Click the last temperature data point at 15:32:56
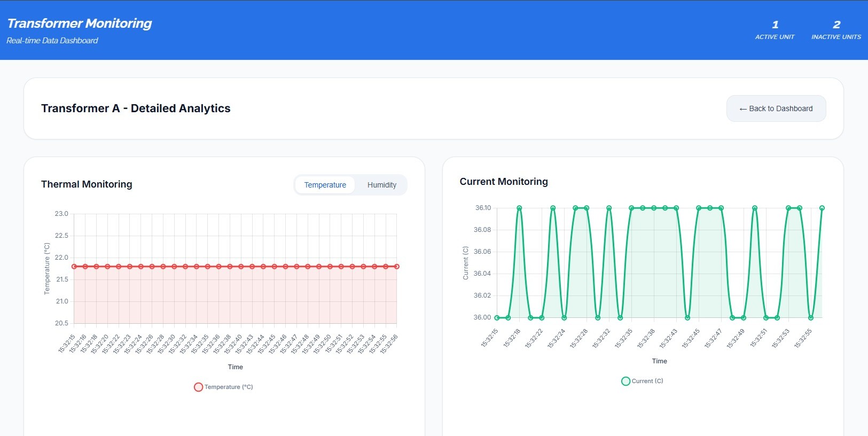Image resolution: width=868 pixels, height=436 pixels. click(x=397, y=266)
